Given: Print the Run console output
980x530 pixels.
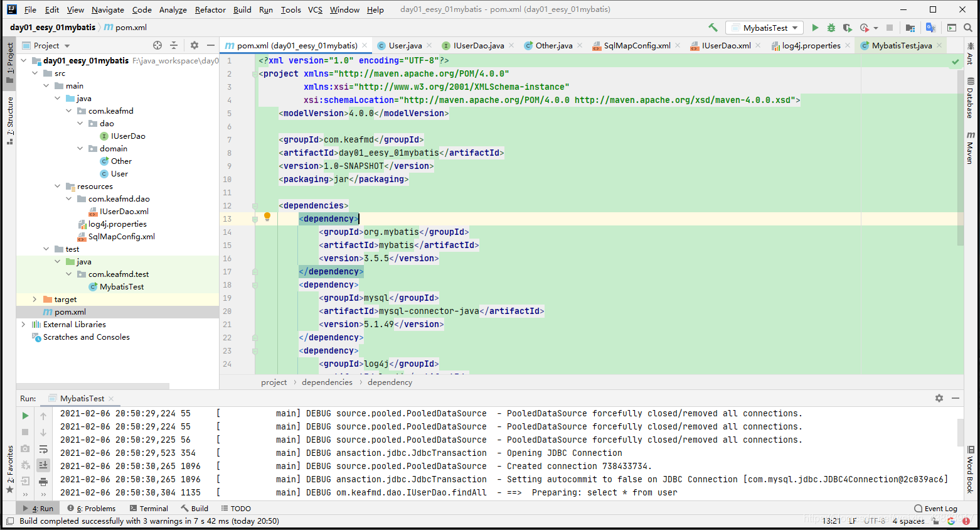Looking at the screenshot, I should (x=43, y=482).
